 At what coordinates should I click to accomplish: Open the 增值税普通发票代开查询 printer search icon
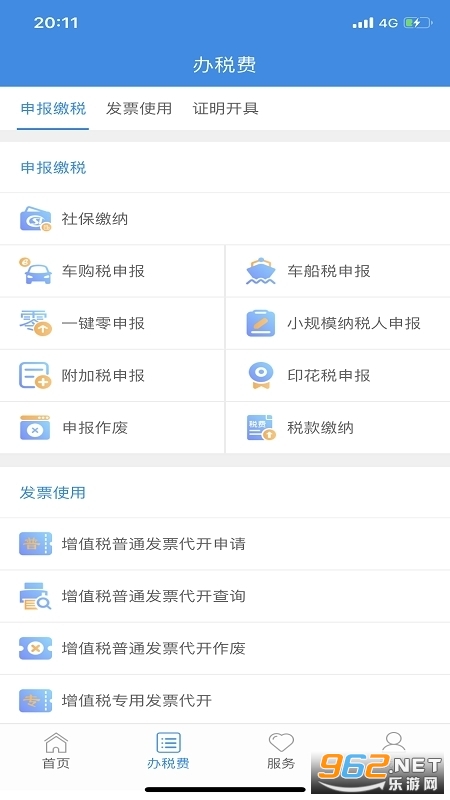click(x=35, y=596)
